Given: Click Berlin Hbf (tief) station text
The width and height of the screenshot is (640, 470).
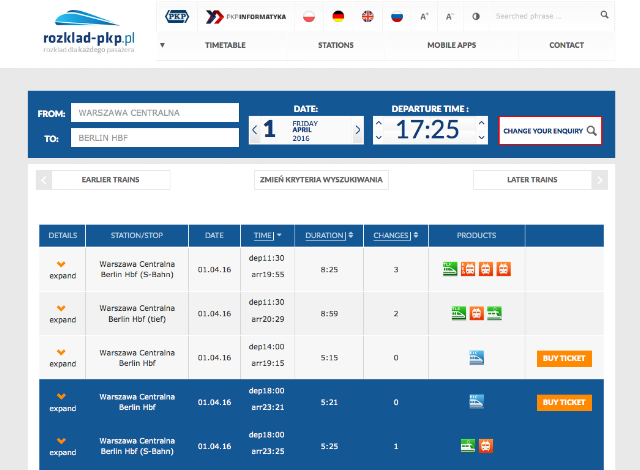Looking at the screenshot, I should (x=137, y=319).
